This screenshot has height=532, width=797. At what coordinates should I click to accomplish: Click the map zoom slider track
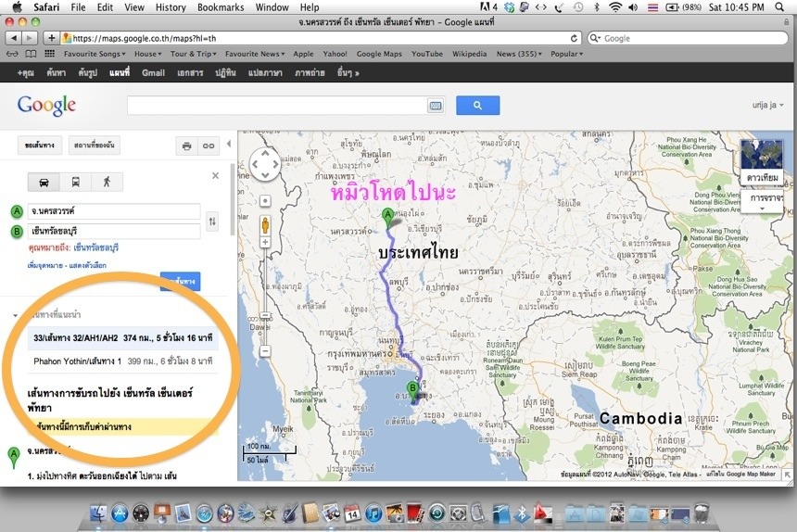(265, 298)
